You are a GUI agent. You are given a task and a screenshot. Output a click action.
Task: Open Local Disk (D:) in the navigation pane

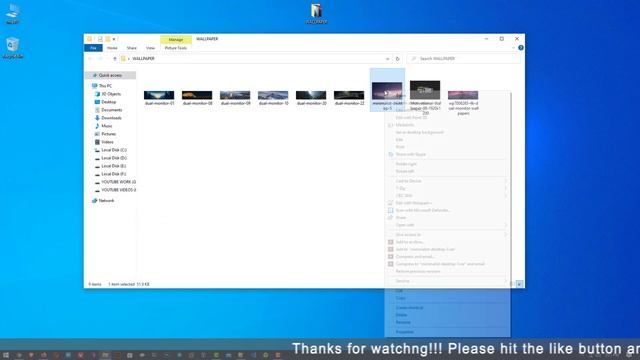point(113,158)
